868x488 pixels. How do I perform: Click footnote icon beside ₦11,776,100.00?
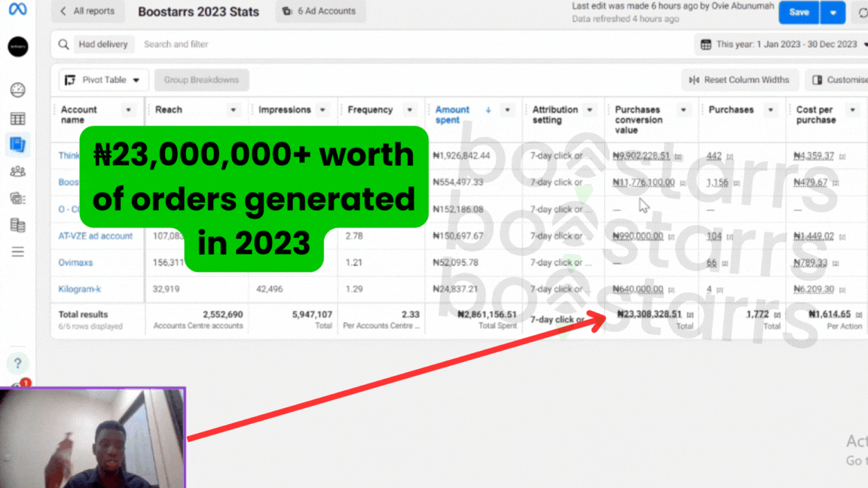point(683,183)
